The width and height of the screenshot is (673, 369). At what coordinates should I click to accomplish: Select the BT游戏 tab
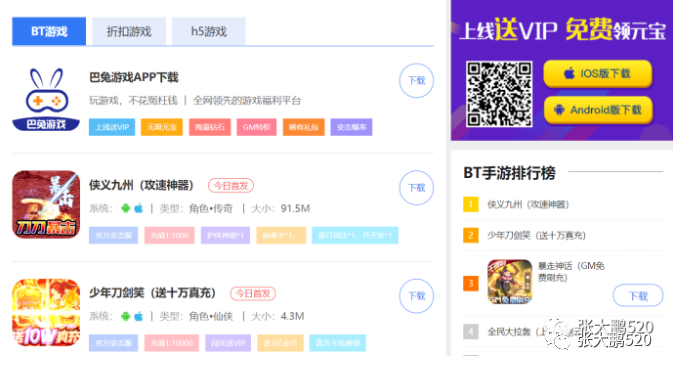pyautogui.click(x=49, y=31)
